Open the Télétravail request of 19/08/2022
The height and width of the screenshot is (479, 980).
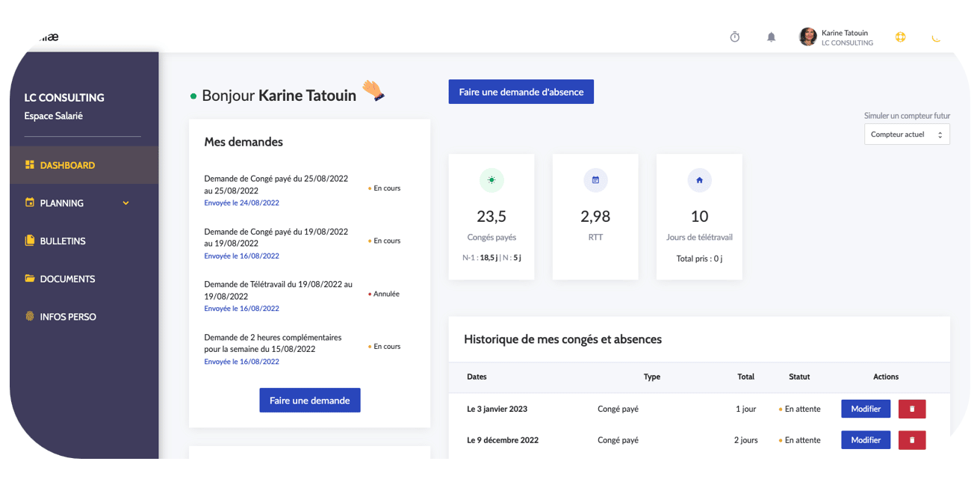[x=278, y=290]
